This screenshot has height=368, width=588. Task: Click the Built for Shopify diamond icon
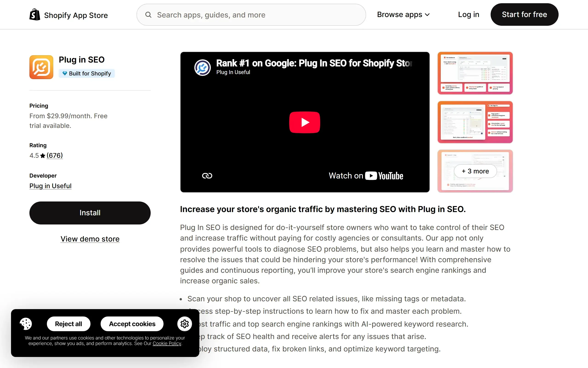click(x=65, y=73)
